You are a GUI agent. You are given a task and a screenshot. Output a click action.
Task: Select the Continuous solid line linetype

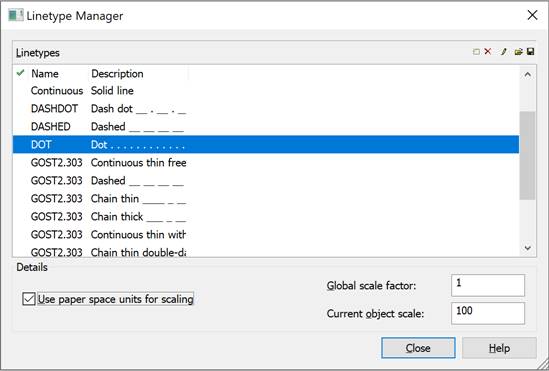coord(266,91)
